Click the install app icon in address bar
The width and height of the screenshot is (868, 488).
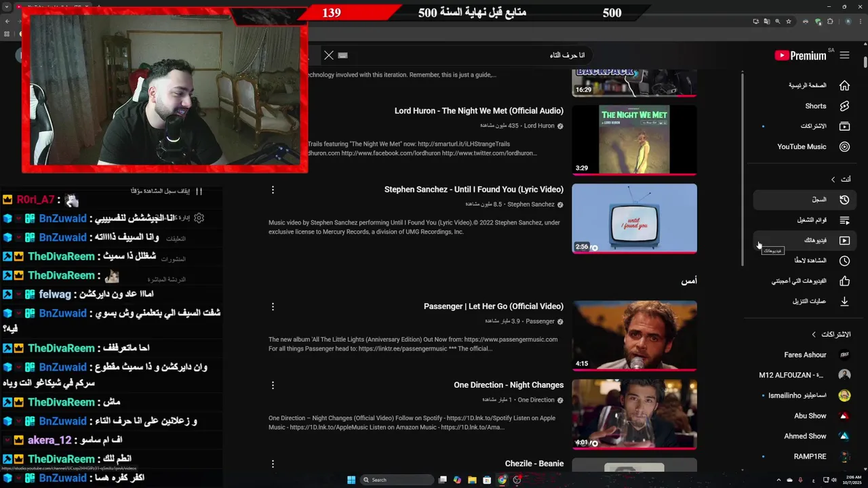[x=756, y=22]
